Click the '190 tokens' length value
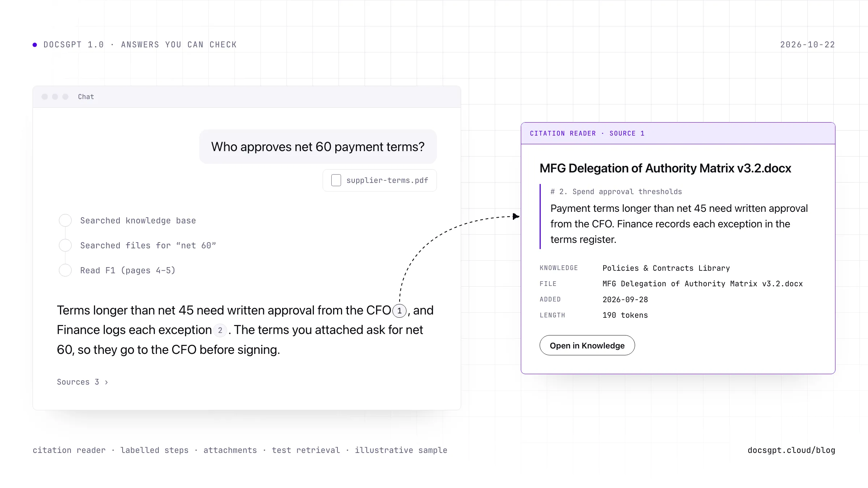Viewport: 868px width, 488px height. click(x=625, y=315)
